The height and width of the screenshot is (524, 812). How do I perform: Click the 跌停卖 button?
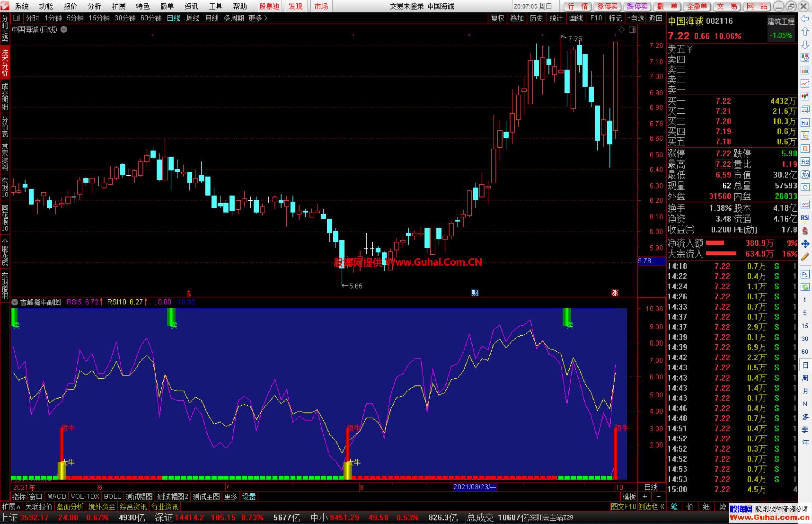(x=638, y=6)
